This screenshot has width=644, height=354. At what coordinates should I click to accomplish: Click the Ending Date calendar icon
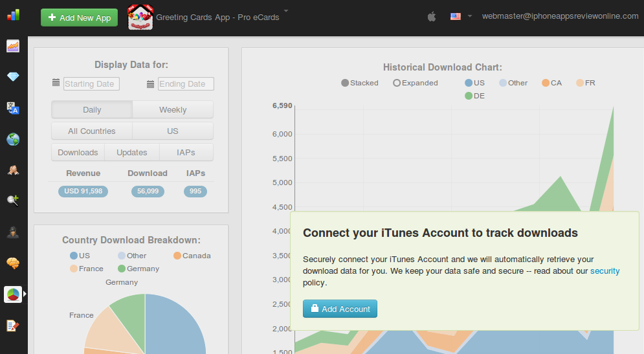tap(150, 84)
